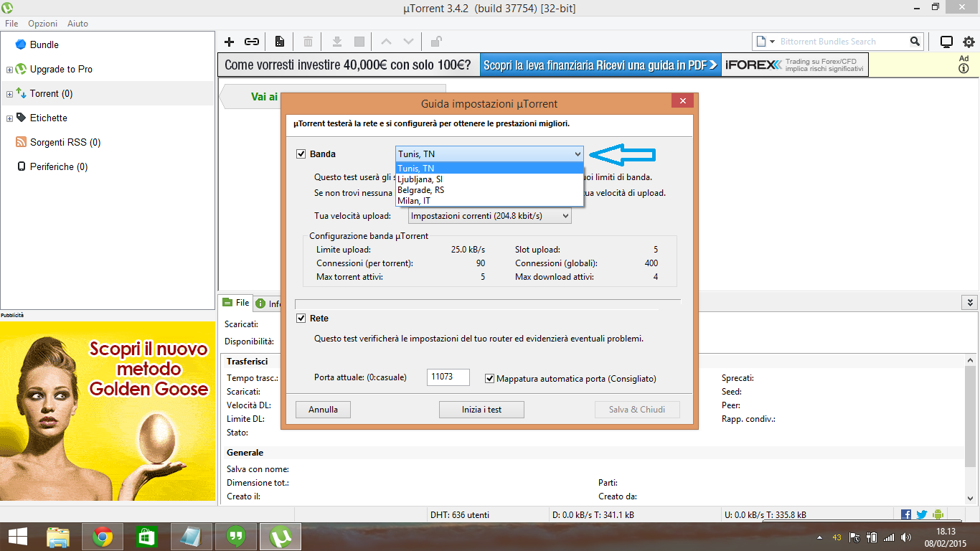Click the unlock bundle padlock icon
The height and width of the screenshot is (551, 980).
coord(436,42)
